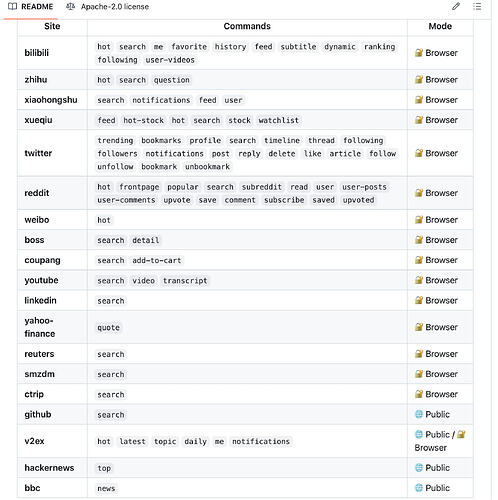Click the lock icon in twitter row
The width and height of the screenshot is (498, 500).
[419, 153]
